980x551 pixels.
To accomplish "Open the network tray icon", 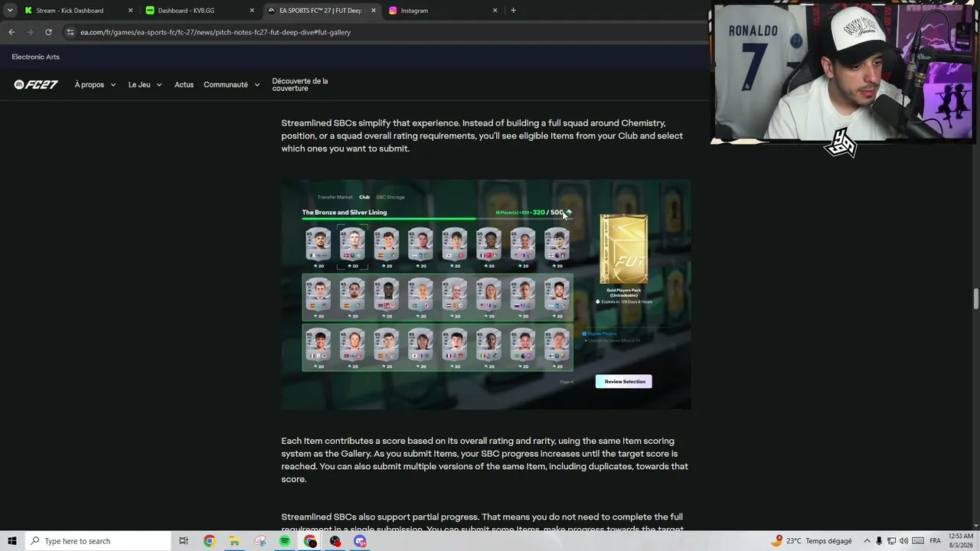I will [x=892, y=541].
